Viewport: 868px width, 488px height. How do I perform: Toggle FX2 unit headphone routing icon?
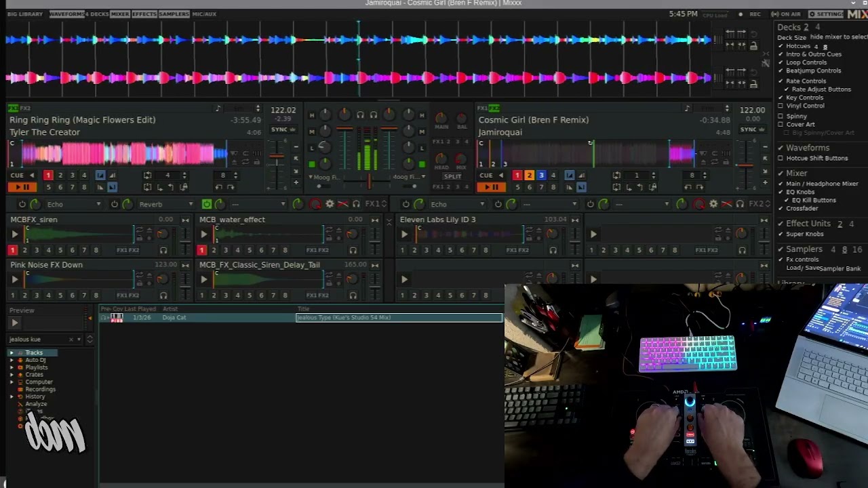click(740, 204)
